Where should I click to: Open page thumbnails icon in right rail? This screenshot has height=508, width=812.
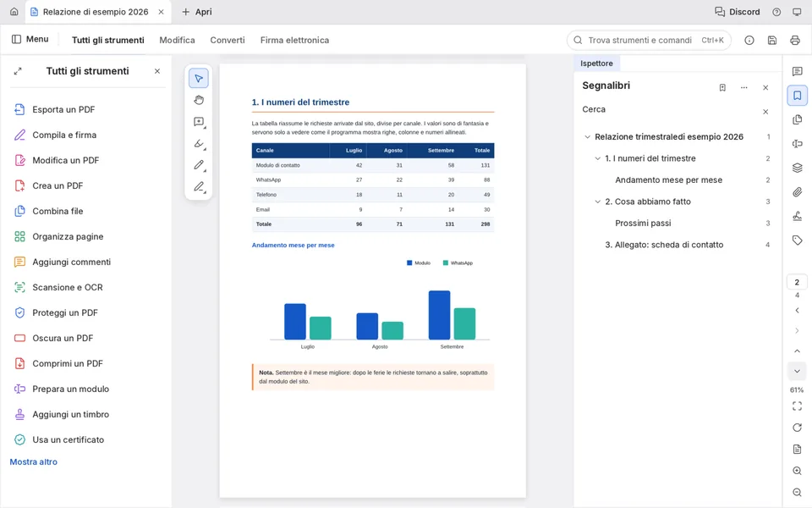pyautogui.click(x=797, y=119)
